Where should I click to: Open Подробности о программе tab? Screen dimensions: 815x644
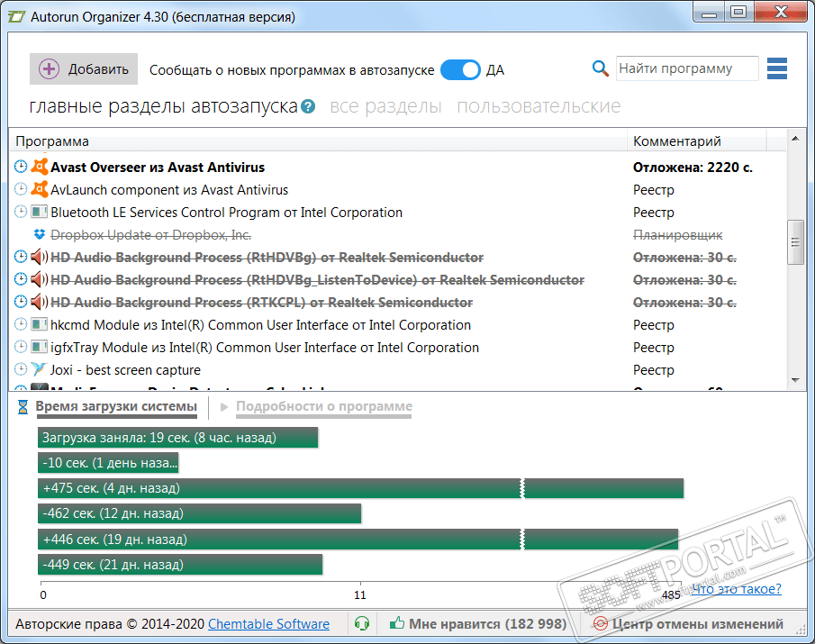click(324, 406)
